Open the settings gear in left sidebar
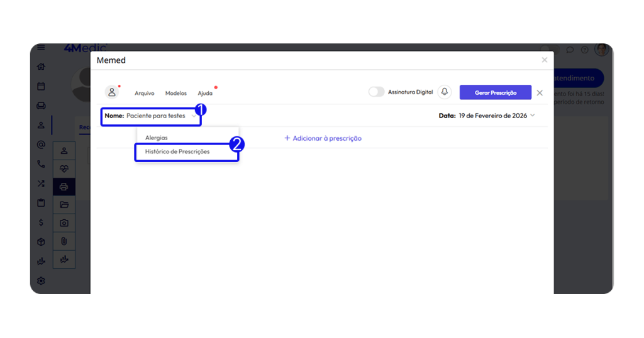This screenshot has height=338, width=644. click(x=41, y=281)
